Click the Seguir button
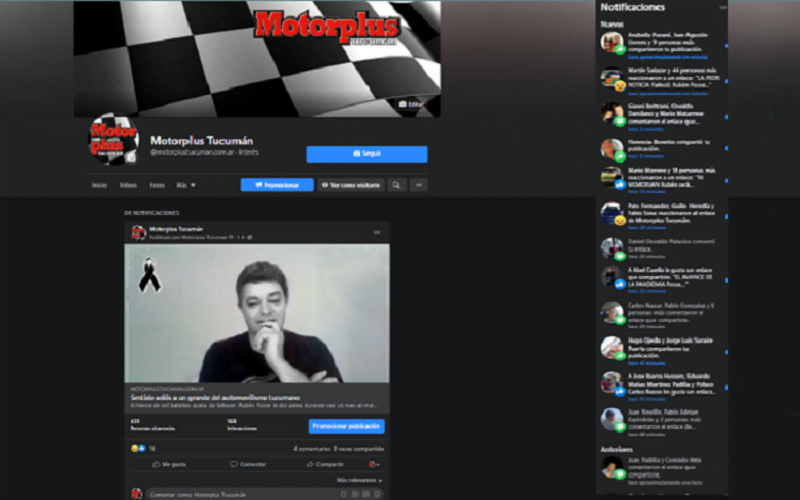 tap(366, 154)
